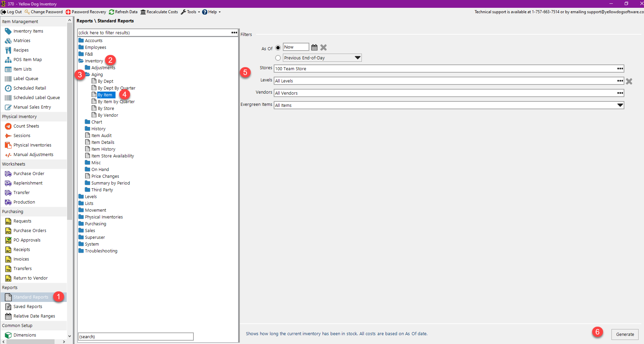
Task: Select the Now radio button
Action: tap(278, 48)
